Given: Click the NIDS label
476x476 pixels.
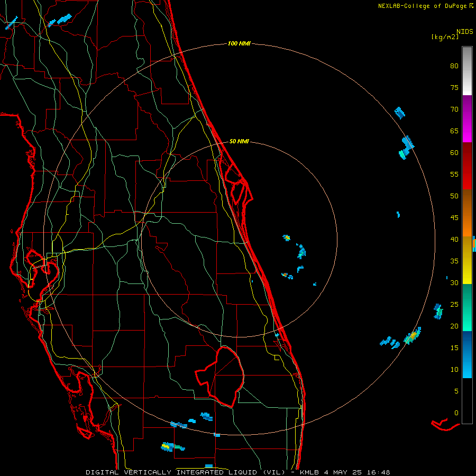Looking at the screenshot, I should pos(464,31).
